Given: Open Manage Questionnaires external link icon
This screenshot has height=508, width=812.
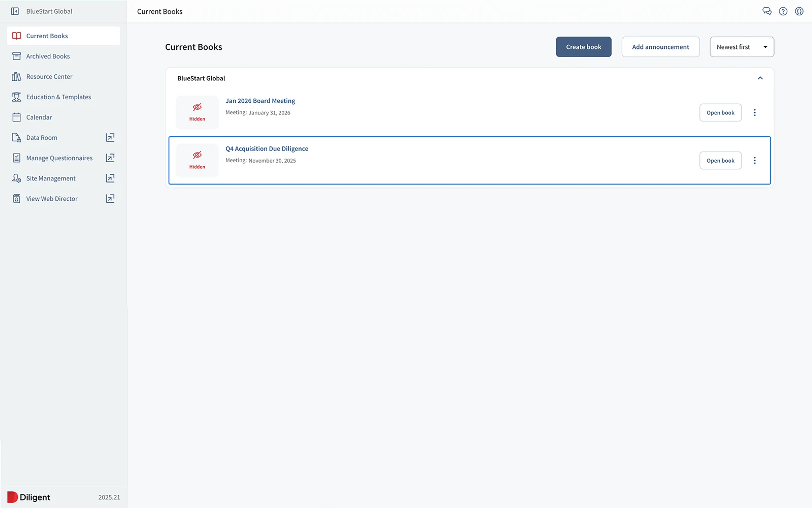Looking at the screenshot, I should pos(110,158).
